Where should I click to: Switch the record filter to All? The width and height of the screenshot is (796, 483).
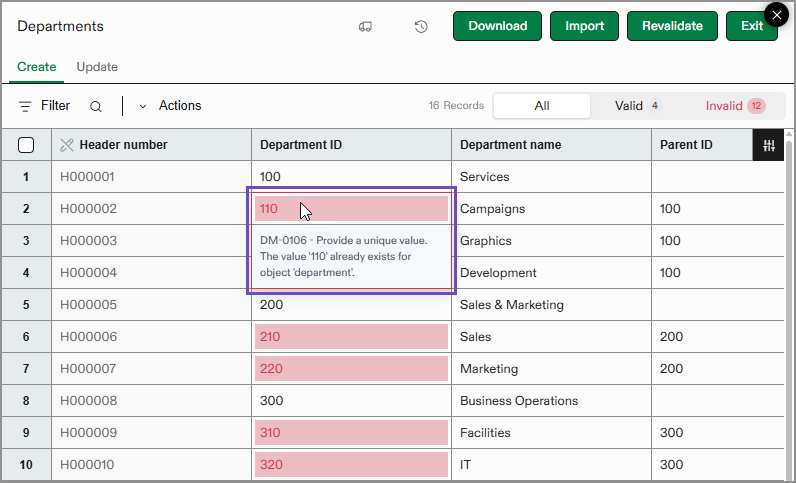[541, 106]
